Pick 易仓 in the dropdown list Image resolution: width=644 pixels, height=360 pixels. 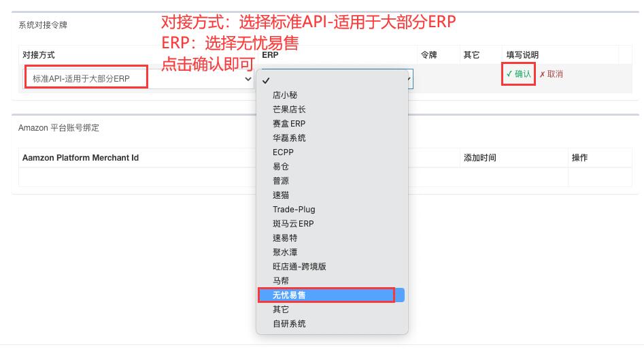pyautogui.click(x=332, y=167)
